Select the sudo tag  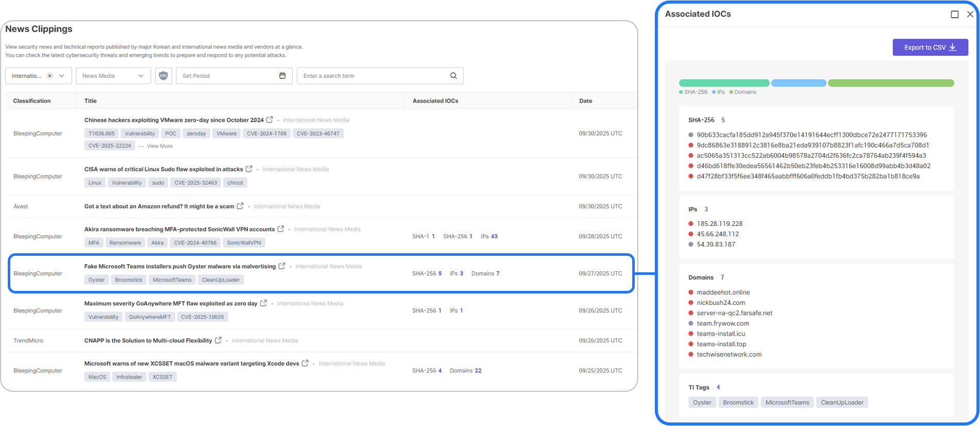158,183
